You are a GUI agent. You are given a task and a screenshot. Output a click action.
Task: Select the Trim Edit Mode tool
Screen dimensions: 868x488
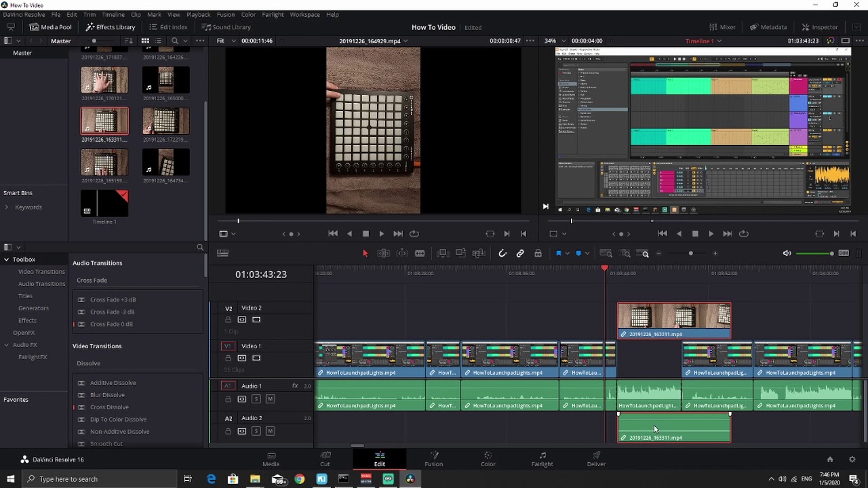383,253
